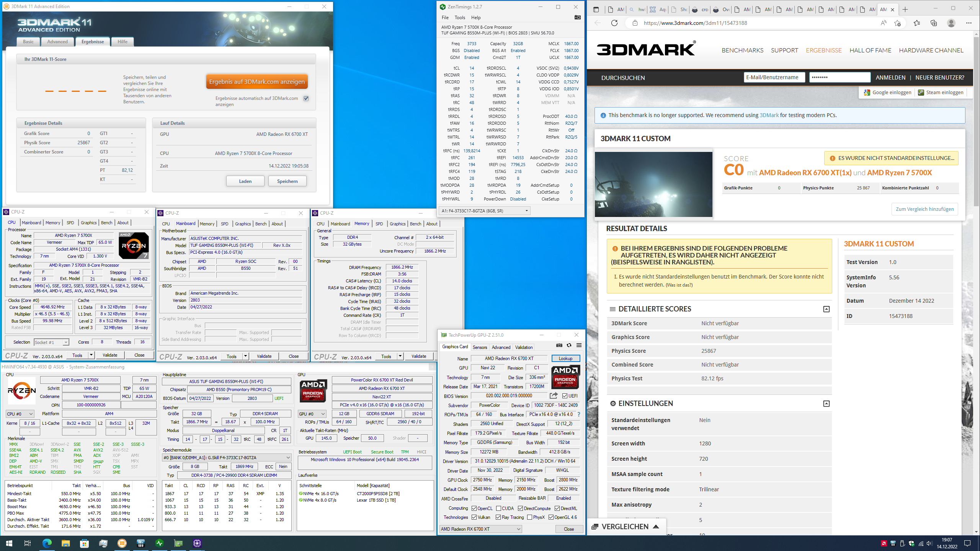Viewport: 980px width, 551px height.
Task: Open the Tools dropdown arrow in first CPU-Z
Action: [91, 355]
